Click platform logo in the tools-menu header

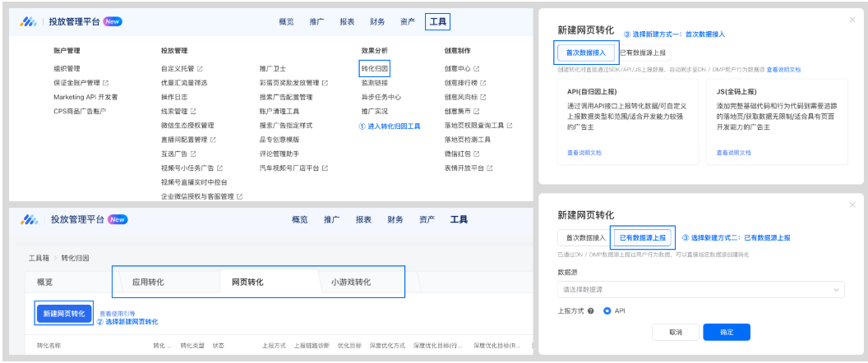tap(28, 21)
